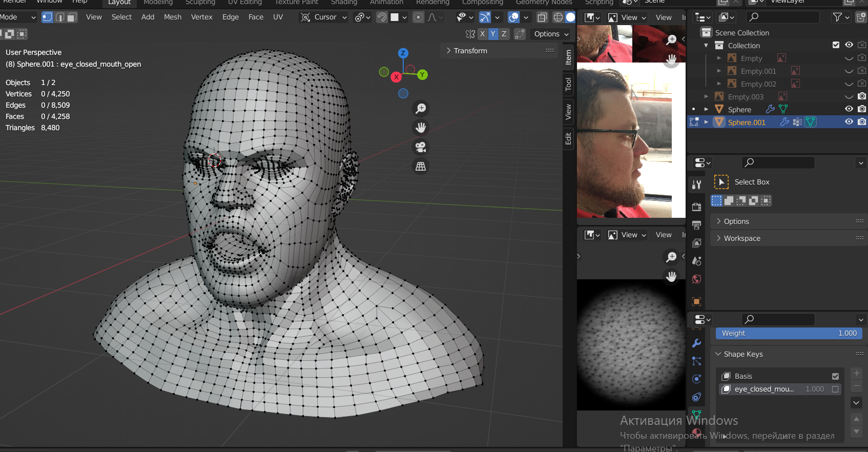The image size is (868, 452).
Task: Open the Mesh menu
Action: (173, 17)
